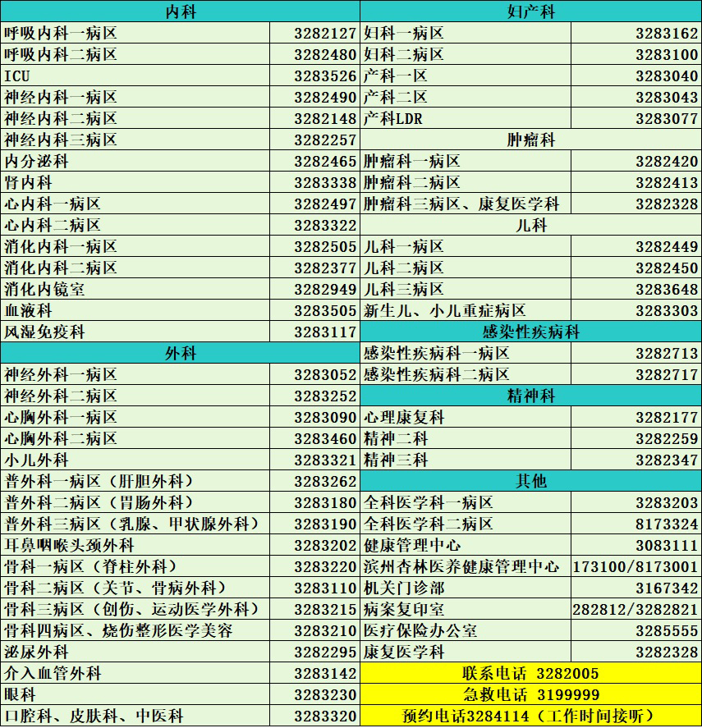
Task: Select the 预约电话3284114 cell
Action: tap(530, 716)
